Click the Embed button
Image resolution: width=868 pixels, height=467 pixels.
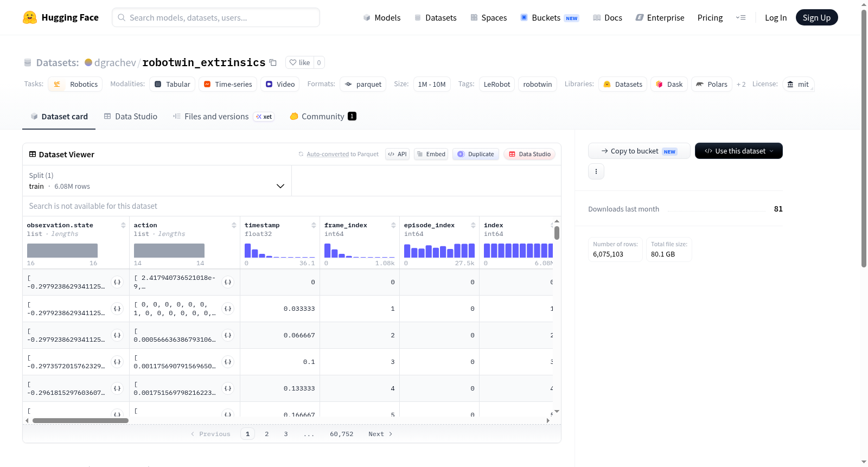click(431, 154)
